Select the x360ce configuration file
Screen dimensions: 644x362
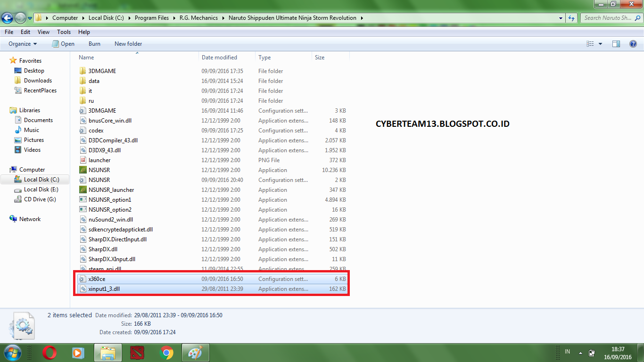212,279
